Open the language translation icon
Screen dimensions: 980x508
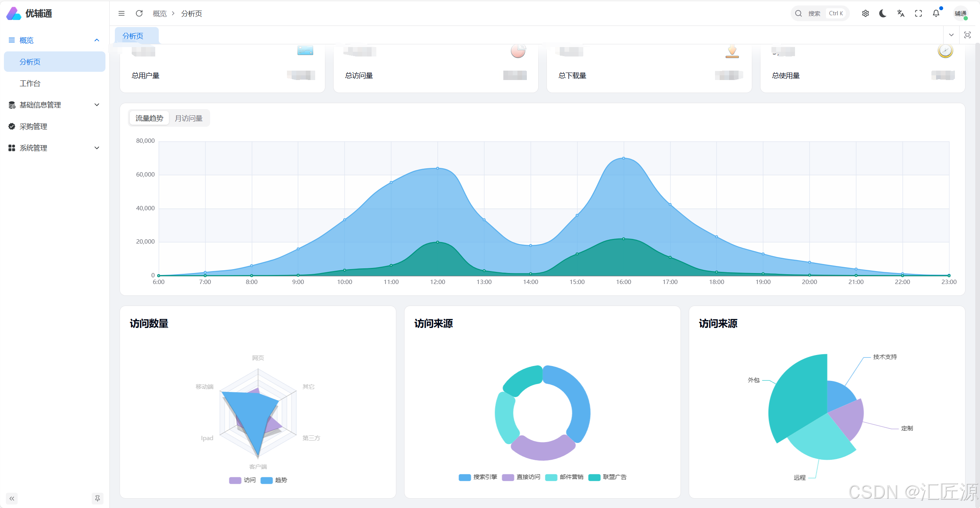click(x=900, y=13)
